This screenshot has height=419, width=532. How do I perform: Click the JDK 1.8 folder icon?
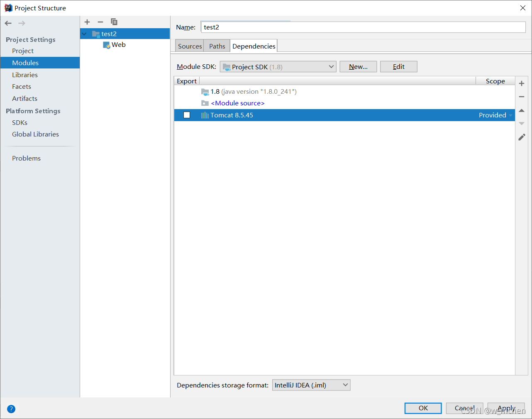click(205, 92)
